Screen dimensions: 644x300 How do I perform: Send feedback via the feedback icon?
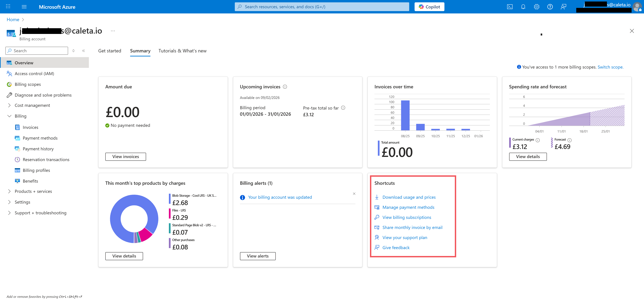click(563, 7)
